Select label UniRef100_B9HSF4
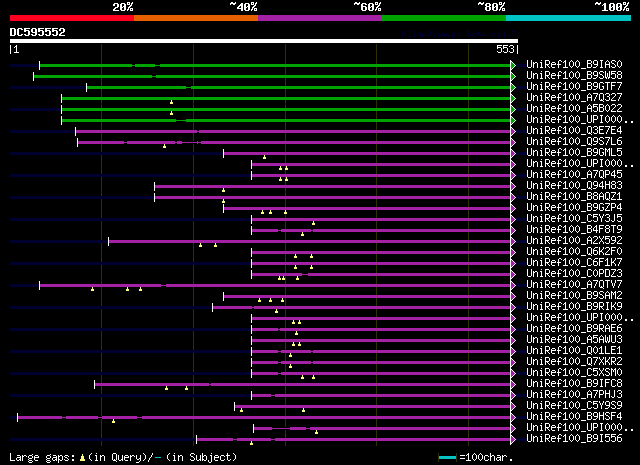Image resolution: width=640 pixels, height=465 pixels. [x=574, y=417]
